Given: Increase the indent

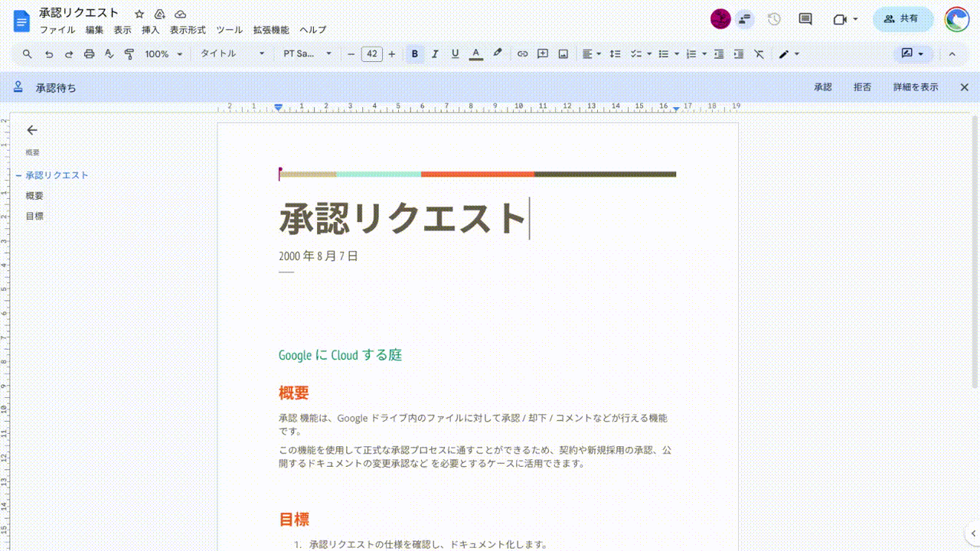Looking at the screenshot, I should coord(738,54).
